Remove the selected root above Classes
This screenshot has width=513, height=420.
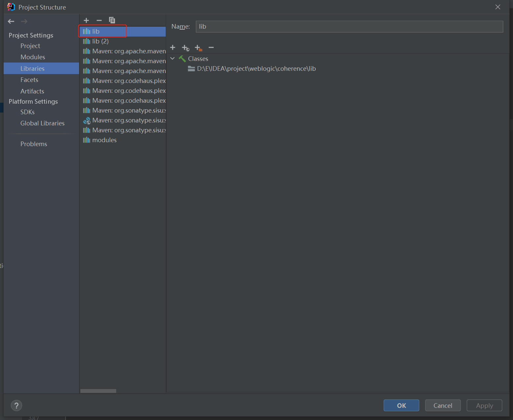(x=211, y=48)
